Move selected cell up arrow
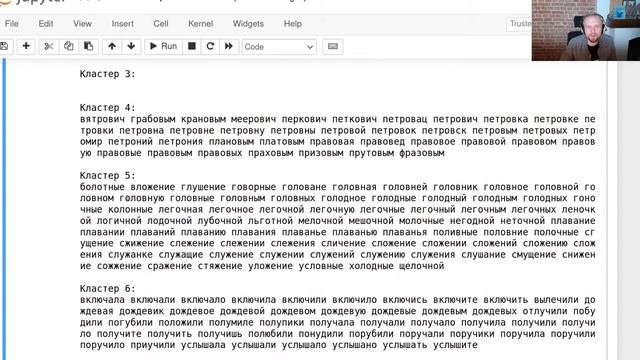The height and width of the screenshot is (360, 640). click(x=112, y=47)
